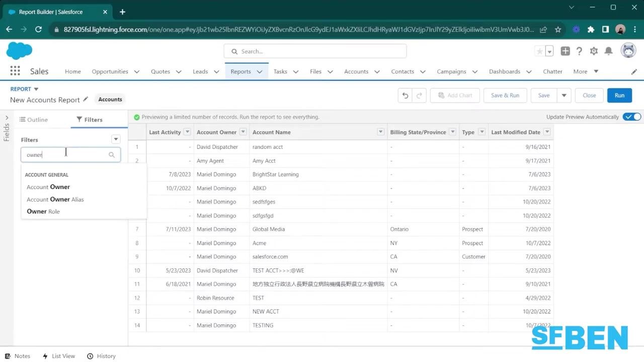Click the global Search box
The height and width of the screenshot is (362, 644).
315,51
